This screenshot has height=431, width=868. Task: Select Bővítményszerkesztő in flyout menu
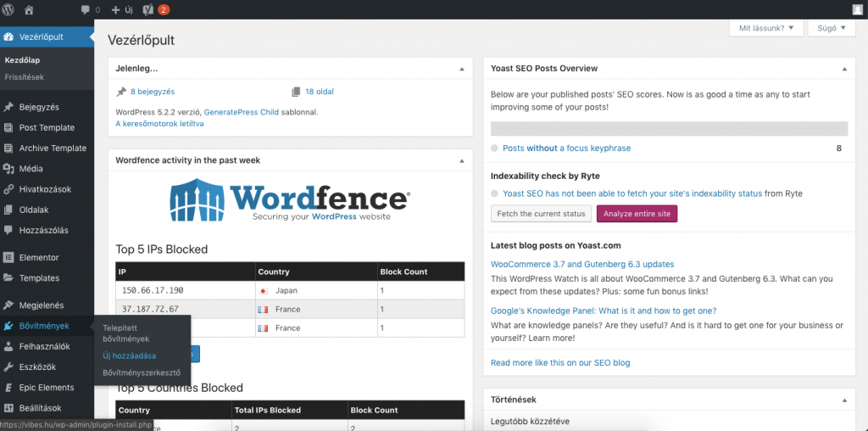(142, 372)
